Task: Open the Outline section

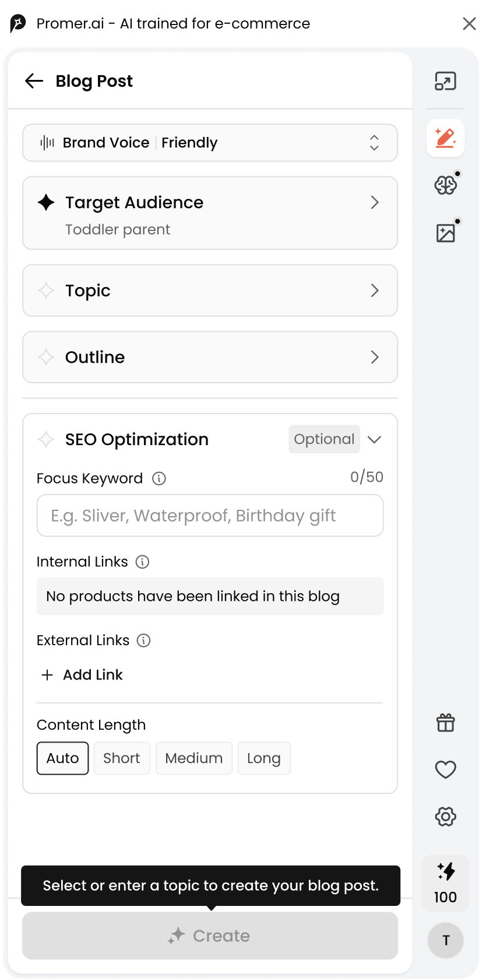Action: (x=210, y=357)
